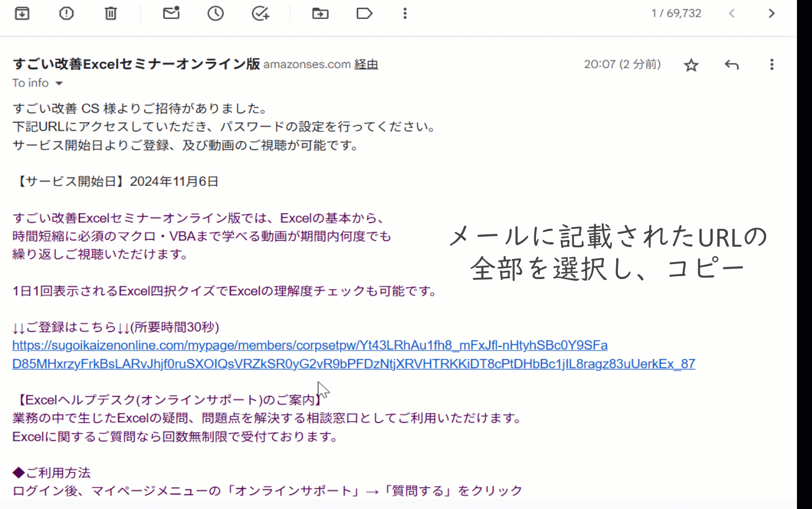Viewport: 812px width, 509px height.
Task: Click the '20:07 (2 分前)' timestamp
Action: click(x=622, y=64)
